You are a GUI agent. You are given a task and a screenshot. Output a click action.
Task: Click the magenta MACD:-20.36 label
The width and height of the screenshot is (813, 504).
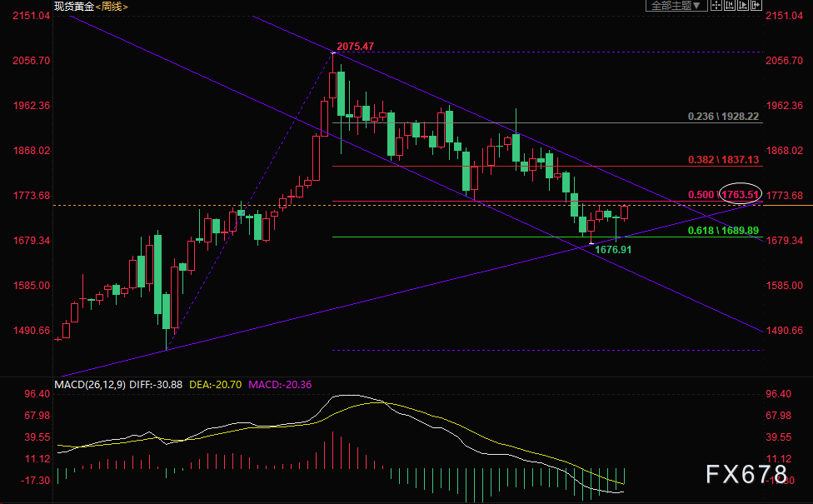(x=280, y=385)
